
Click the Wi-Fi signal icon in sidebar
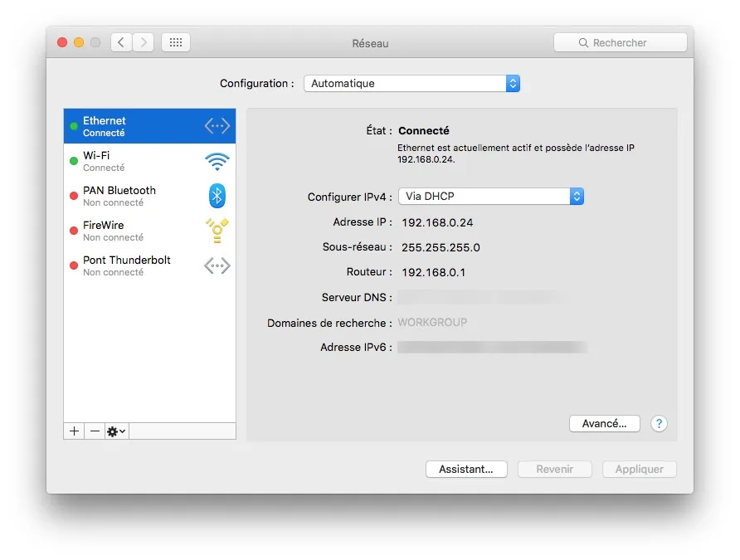pos(216,162)
